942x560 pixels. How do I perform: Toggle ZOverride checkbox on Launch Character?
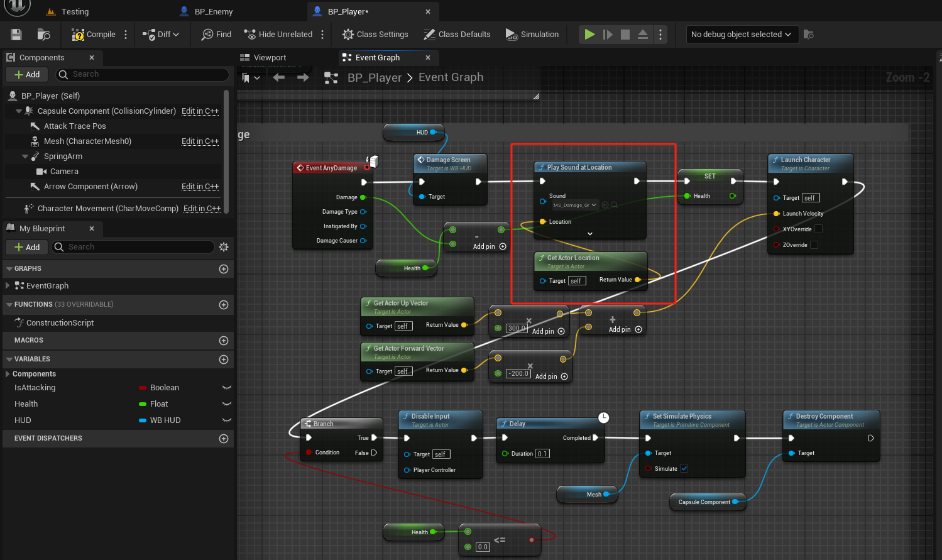(814, 245)
